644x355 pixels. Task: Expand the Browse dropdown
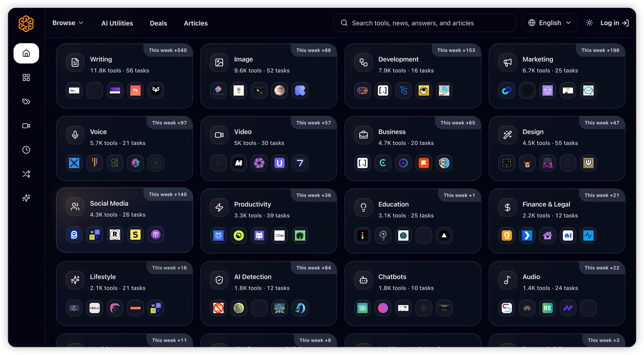point(68,23)
